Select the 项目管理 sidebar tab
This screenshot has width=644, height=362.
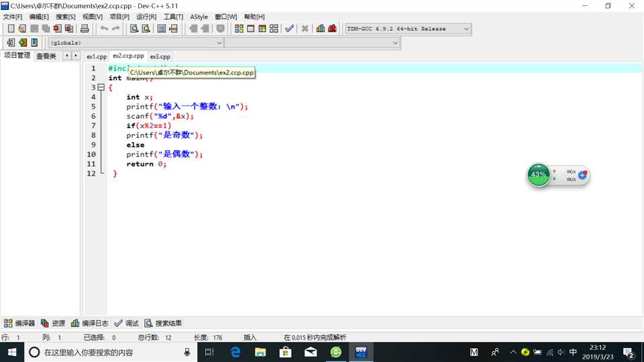[x=17, y=56]
